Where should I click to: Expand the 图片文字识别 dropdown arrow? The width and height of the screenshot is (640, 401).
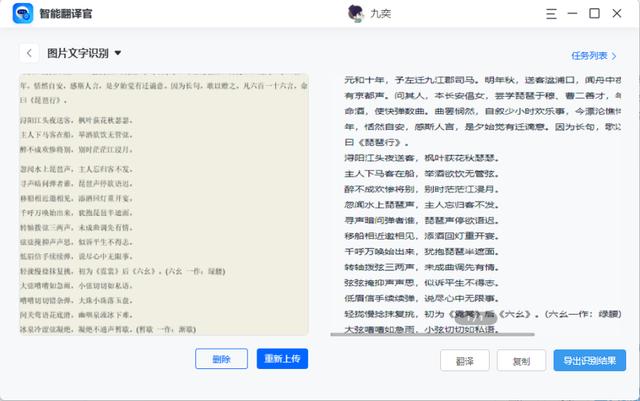118,53
